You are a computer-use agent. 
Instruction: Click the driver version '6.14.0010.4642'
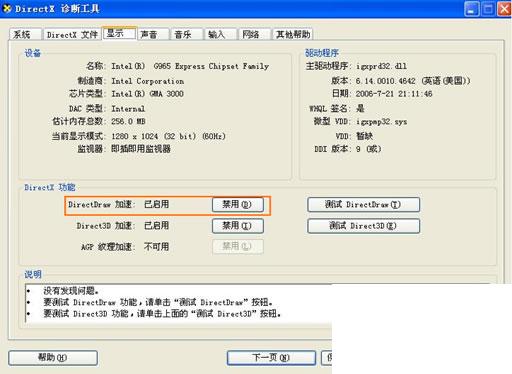click(x=386, y=81)
